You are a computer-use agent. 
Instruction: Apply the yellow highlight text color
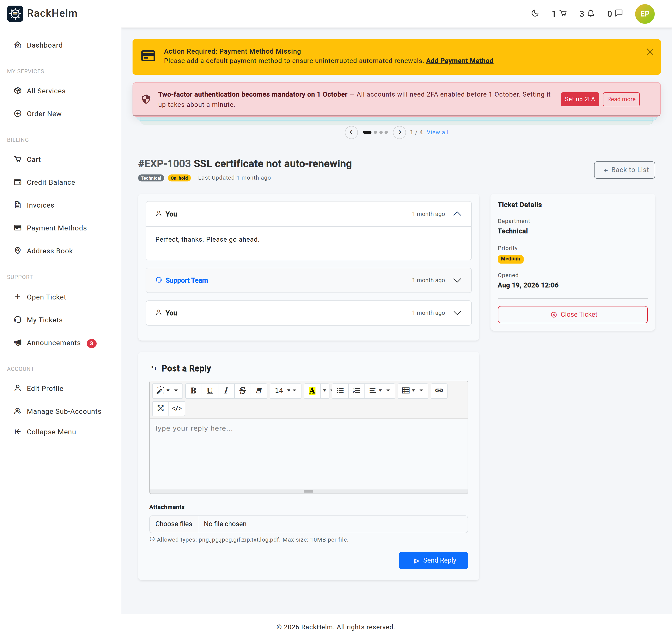coord(312,391)
